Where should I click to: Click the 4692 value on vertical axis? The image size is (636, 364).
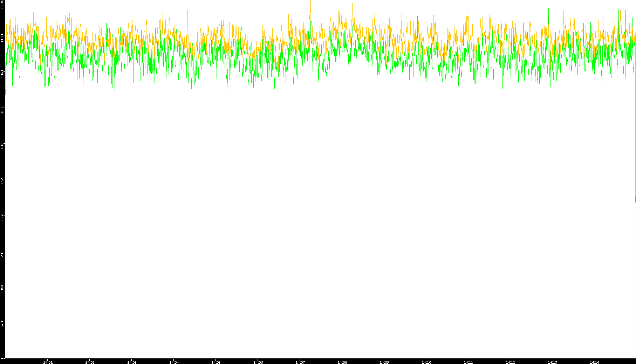tap(2, 110)
